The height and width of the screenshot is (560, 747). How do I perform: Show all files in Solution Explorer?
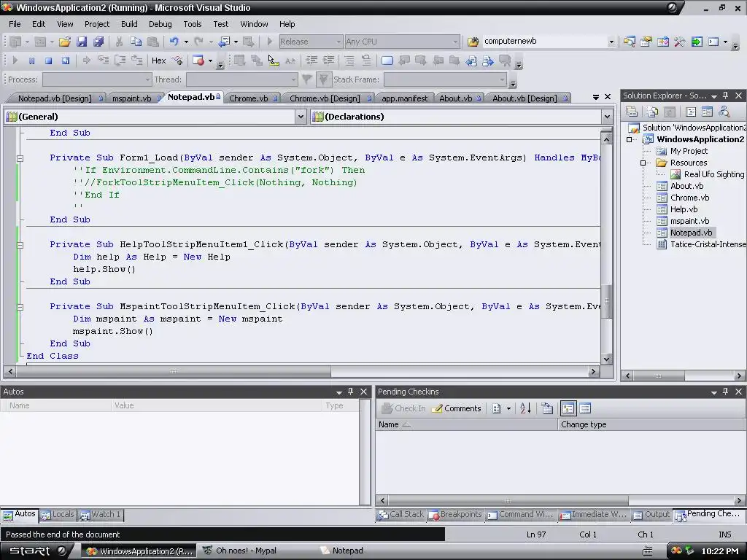pos(653,112)
